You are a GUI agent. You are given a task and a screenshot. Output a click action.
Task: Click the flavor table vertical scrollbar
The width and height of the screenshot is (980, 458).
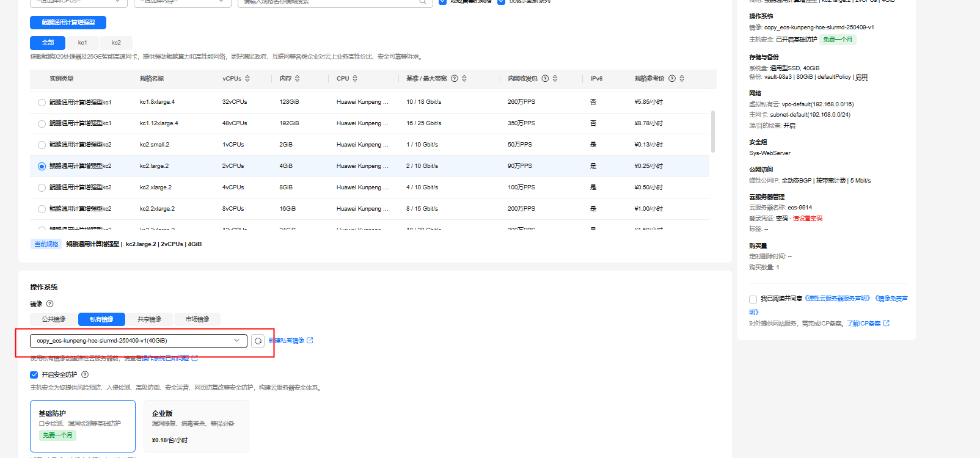pyautogui.click(x=713, y=131)
